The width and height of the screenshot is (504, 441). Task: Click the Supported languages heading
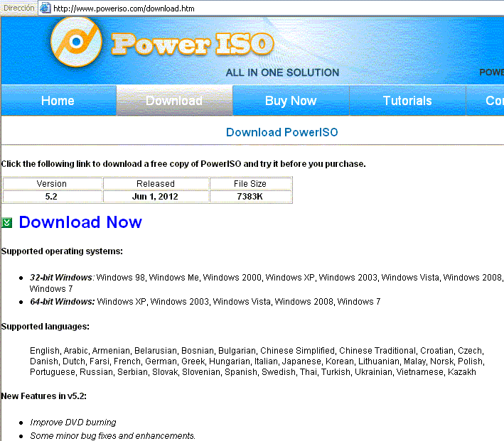pyautogui.click(x=45, y=327)
